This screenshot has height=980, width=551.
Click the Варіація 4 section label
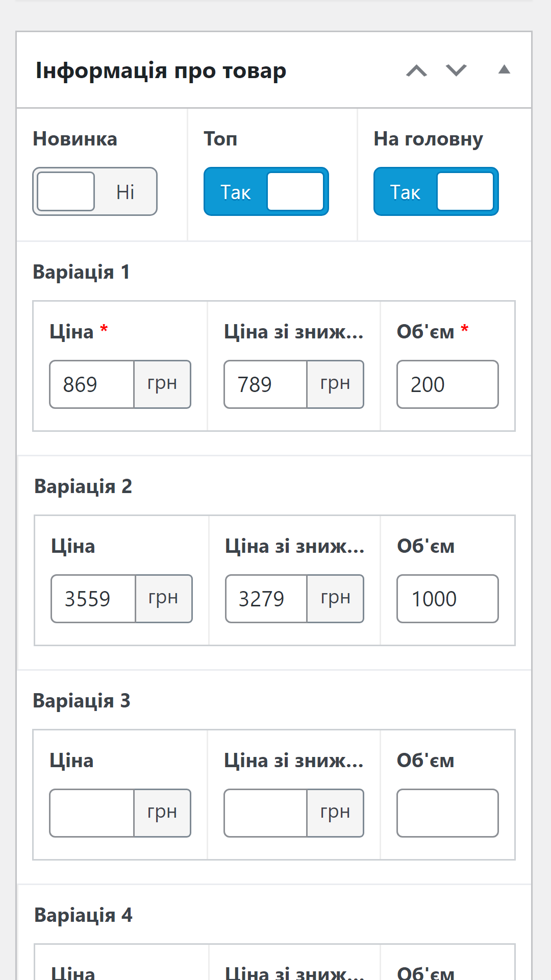coord(83,915)
